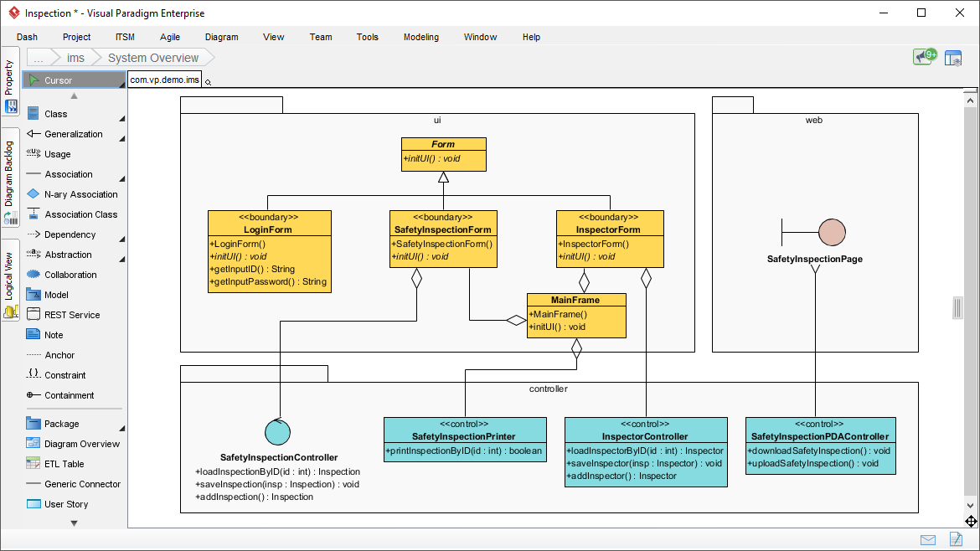980x551 pixels.
Task: Expand the Package tool variants arrow
Action: click(122, 428)
